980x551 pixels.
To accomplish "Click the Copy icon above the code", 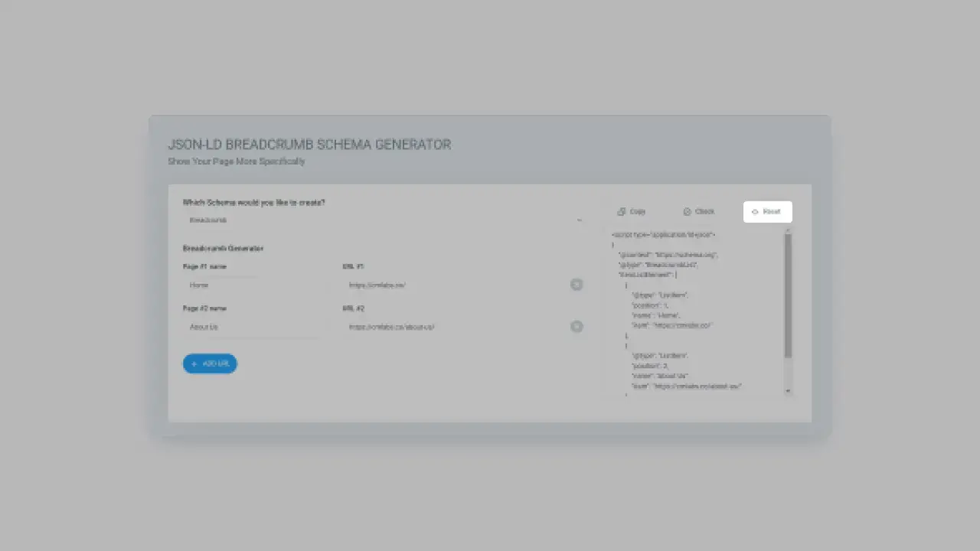I will (622, 212).
